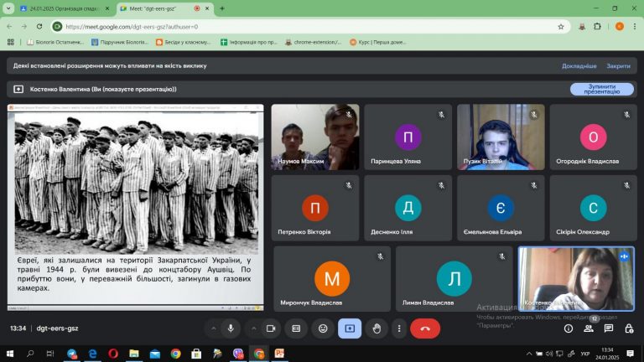Turn on captions button
This screenshot has width=644, height=362.
[296, 328]
